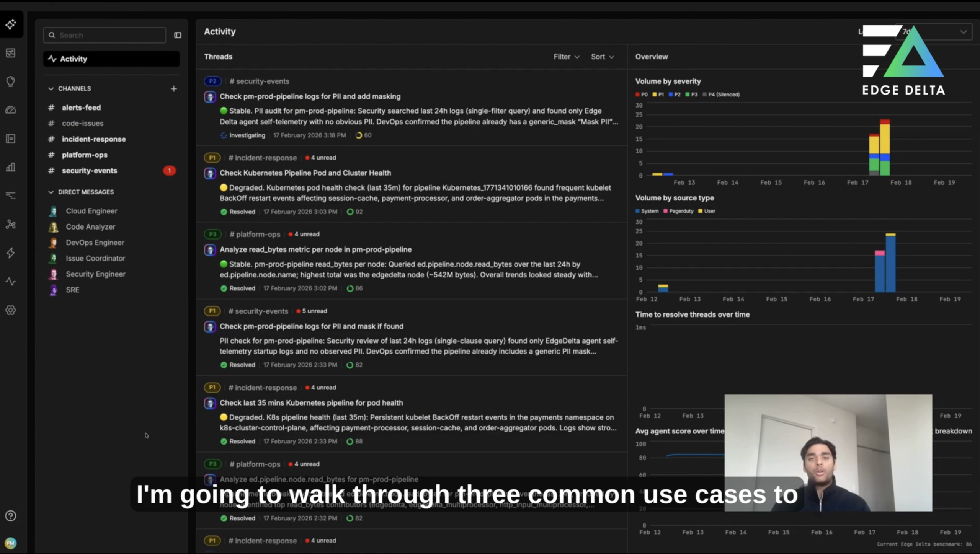Viewport: 980px width, 554px height.
Task: Open the settings gear icon
Action: [11, 310]
